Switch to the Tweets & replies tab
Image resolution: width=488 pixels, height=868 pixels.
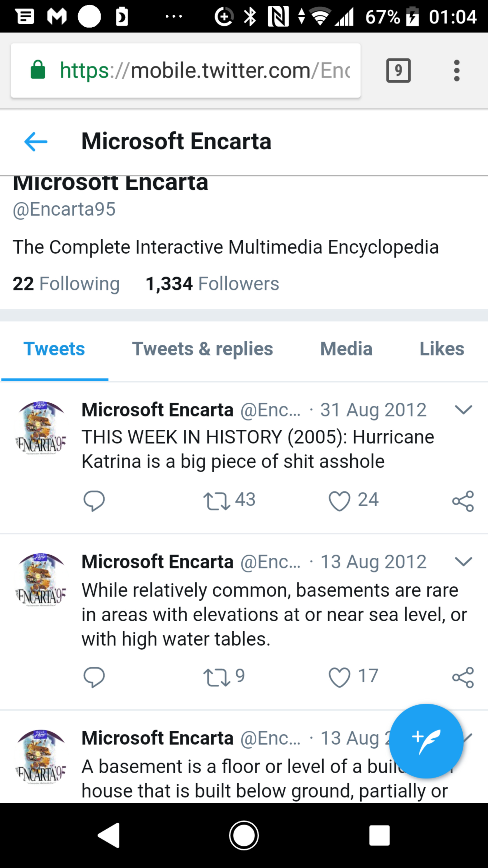(202, 349)
